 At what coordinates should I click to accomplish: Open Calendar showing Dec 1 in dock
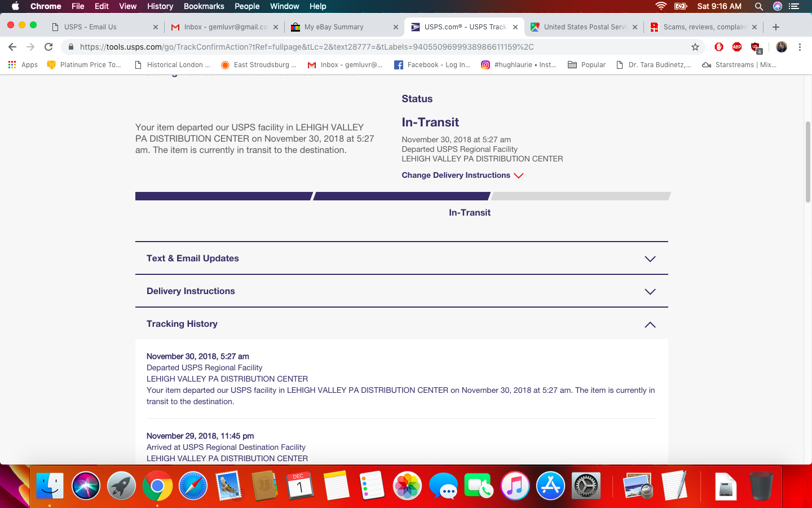click(x=301, y=485)
